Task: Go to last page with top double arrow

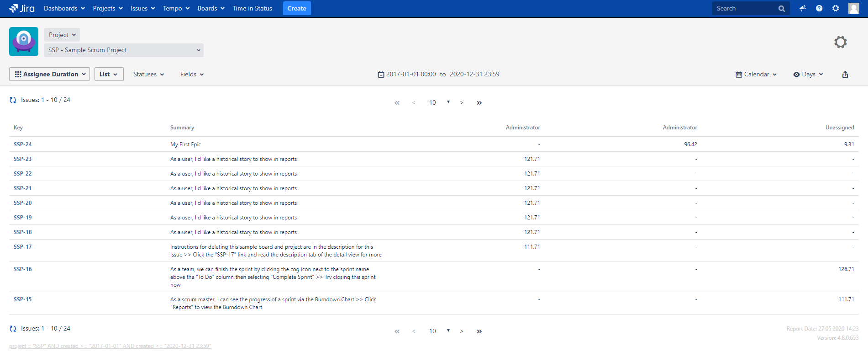Action: 479,103
